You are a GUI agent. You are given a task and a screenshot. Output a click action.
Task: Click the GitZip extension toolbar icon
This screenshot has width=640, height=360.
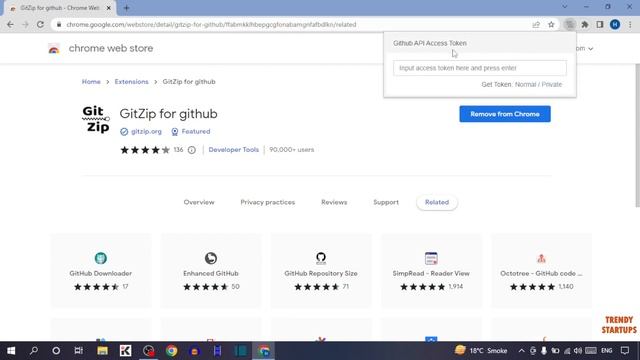[x=569, y=24]
